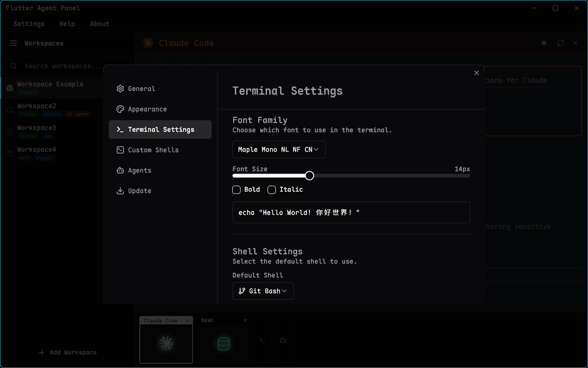Select Workspace Example in the list
The image size is (588, 368).
click(x=67, y=88)
